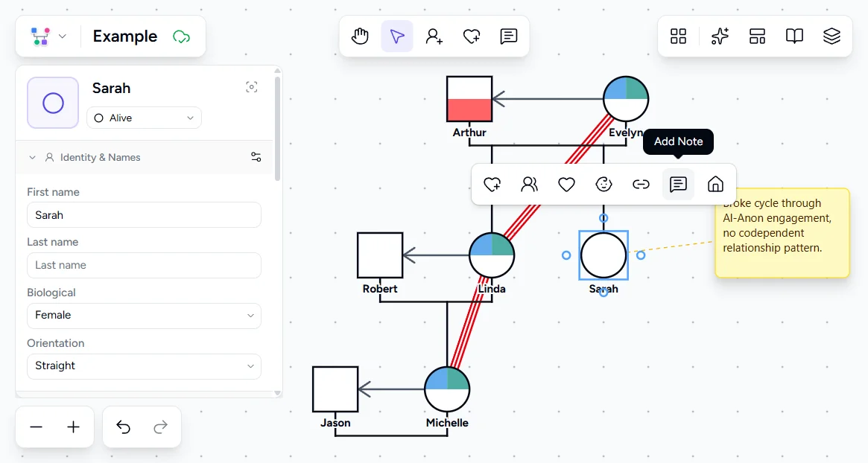Click the right connection handle of Sarah

pyautogui.click(x=641, y=255)
